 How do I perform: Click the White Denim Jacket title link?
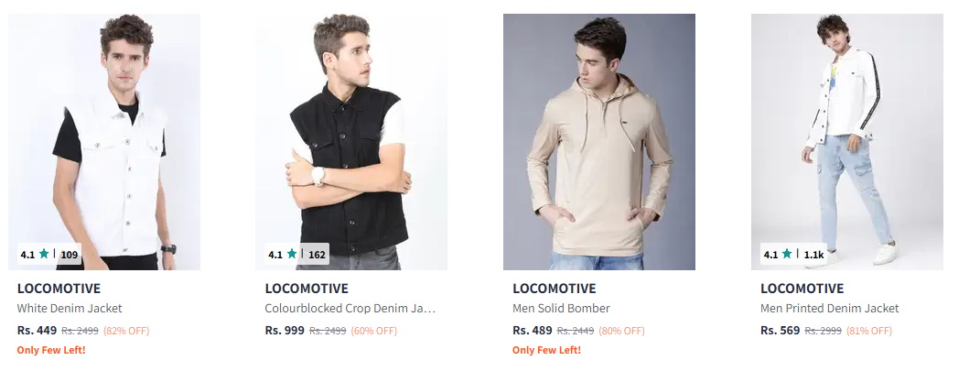70,309
